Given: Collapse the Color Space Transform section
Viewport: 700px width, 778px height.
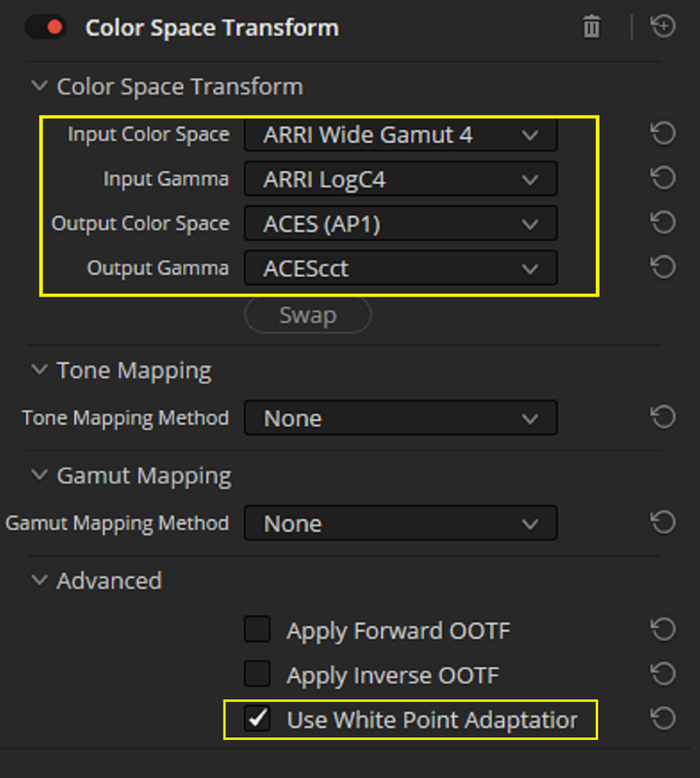Looking at the screenshot, I should coord(39,87).
